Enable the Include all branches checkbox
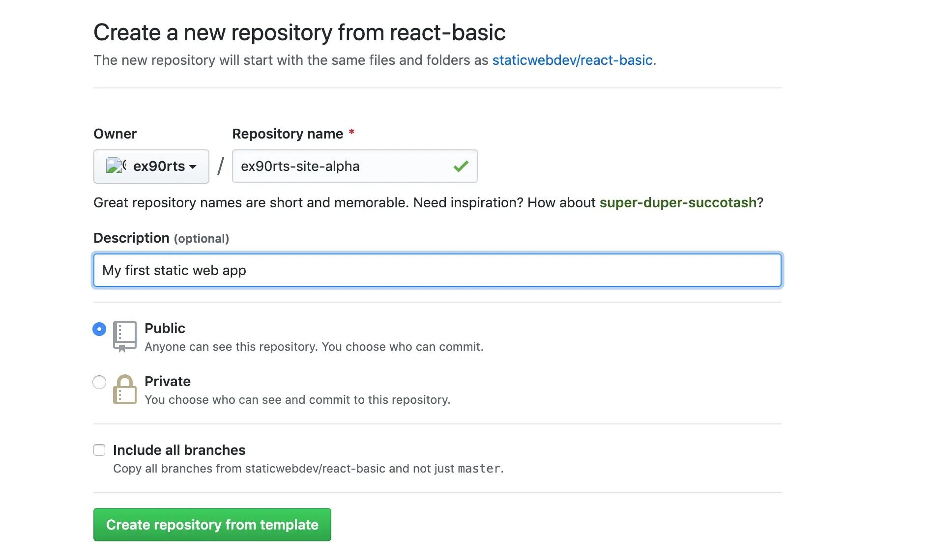This screenshot has width=931, height=560. coord(99,450)
